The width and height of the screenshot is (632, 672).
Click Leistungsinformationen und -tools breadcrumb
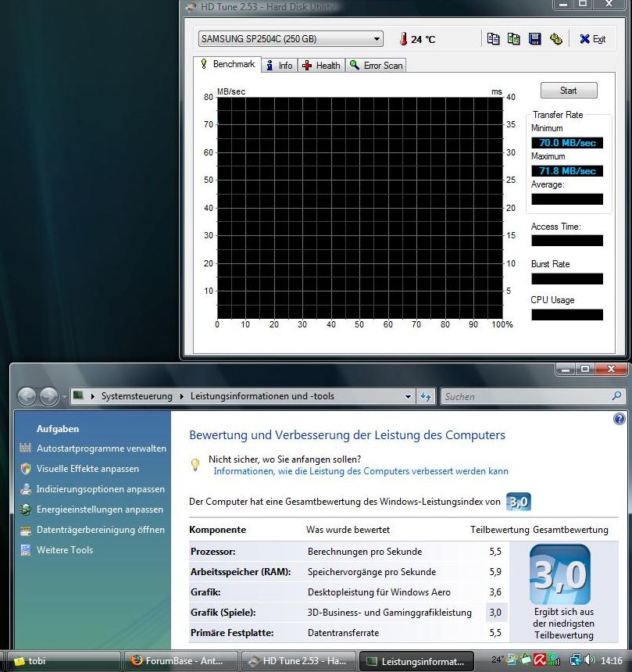262,396
